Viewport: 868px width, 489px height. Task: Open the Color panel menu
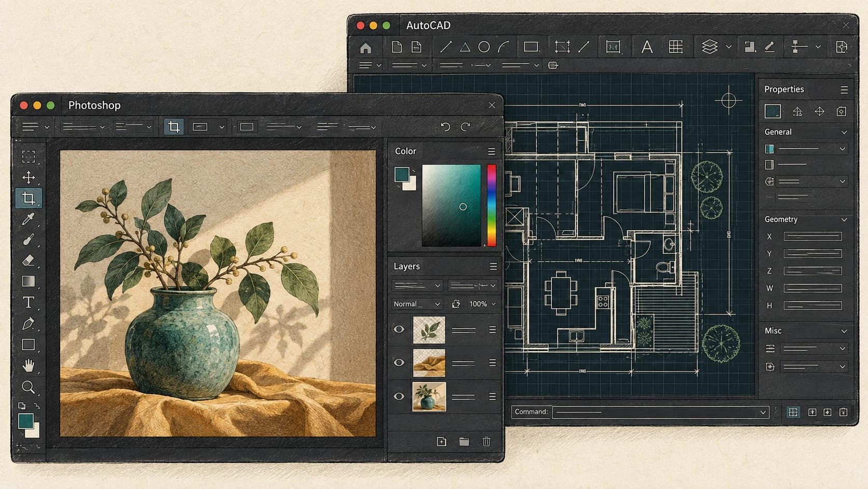point(491,151)
